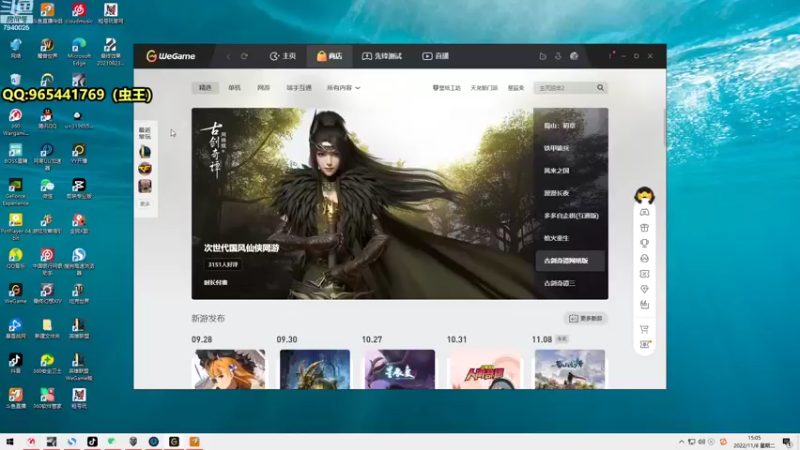Open the folder icon in WeGame title bar
Screen dimensions: 800x450
[x=543, y=56]
